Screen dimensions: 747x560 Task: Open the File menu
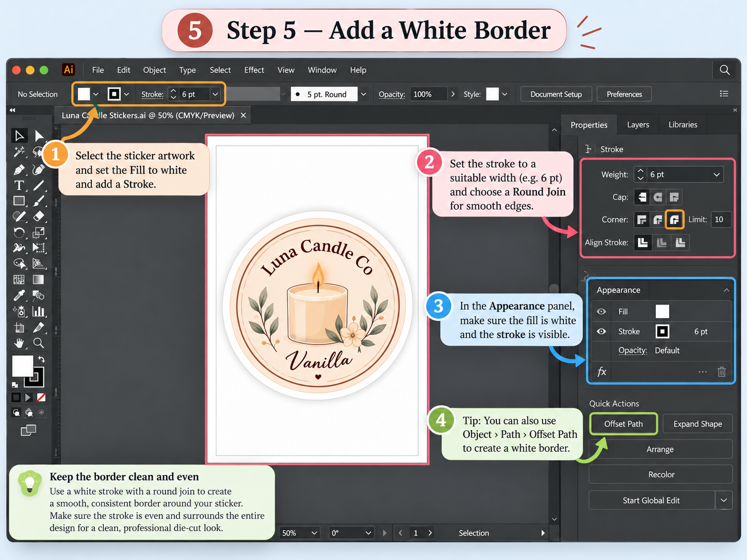click(98, 70)
